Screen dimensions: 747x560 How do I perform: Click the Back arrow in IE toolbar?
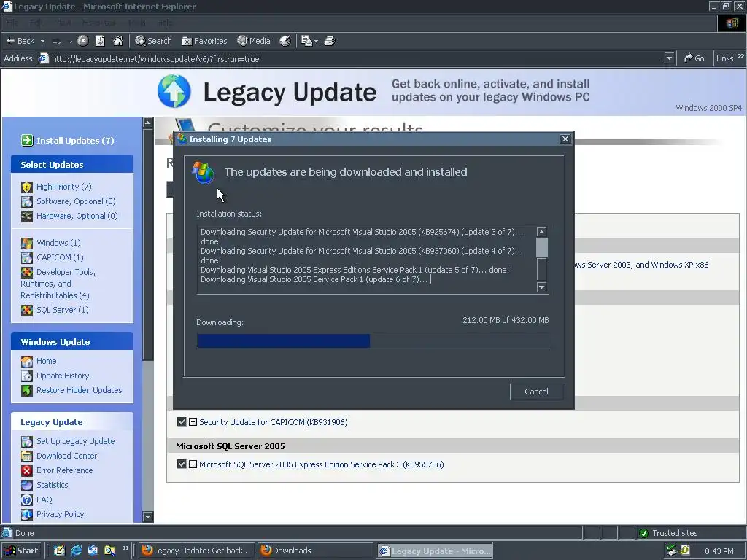tap(20, 41)
